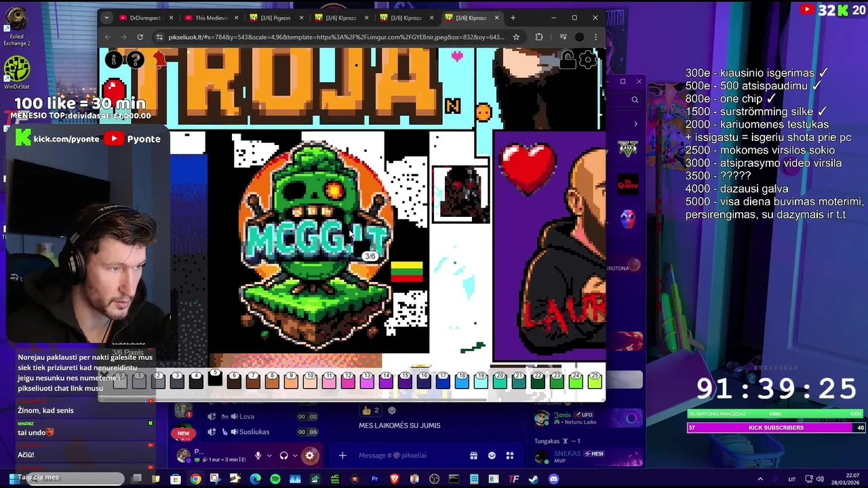Click the thumbs-up reaction with count 2

372,410
